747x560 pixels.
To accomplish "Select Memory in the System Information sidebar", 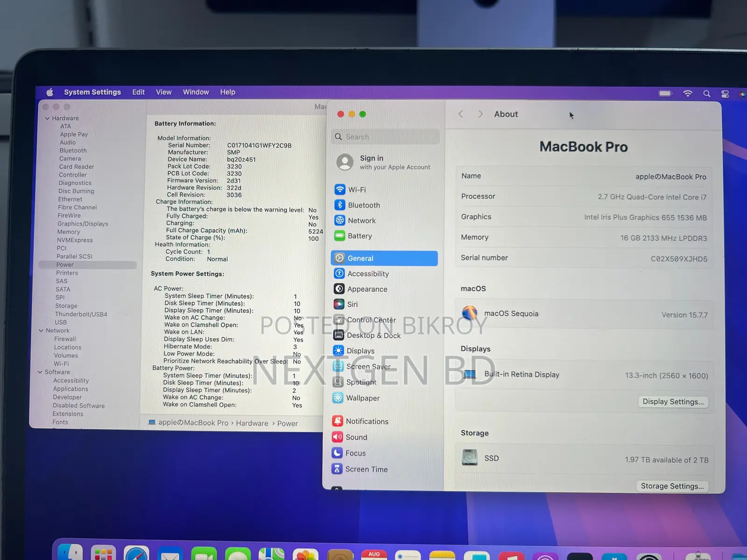I will pos(69,232).
